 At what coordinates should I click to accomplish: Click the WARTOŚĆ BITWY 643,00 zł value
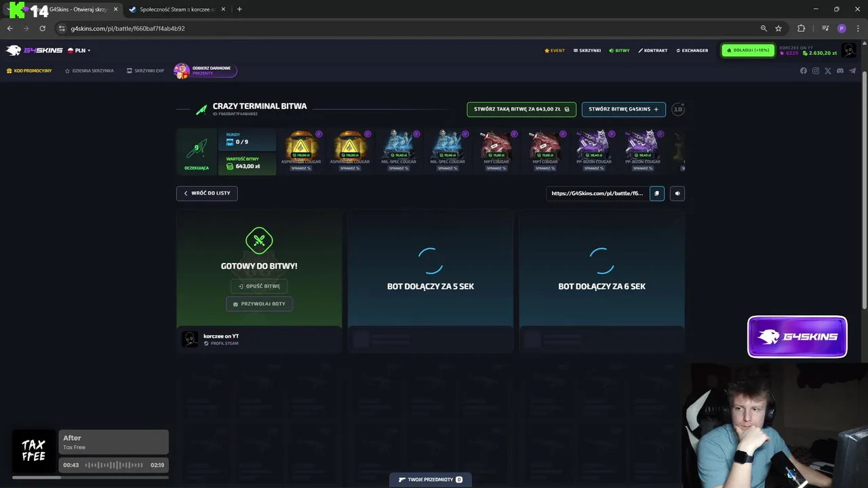(248, 163)
